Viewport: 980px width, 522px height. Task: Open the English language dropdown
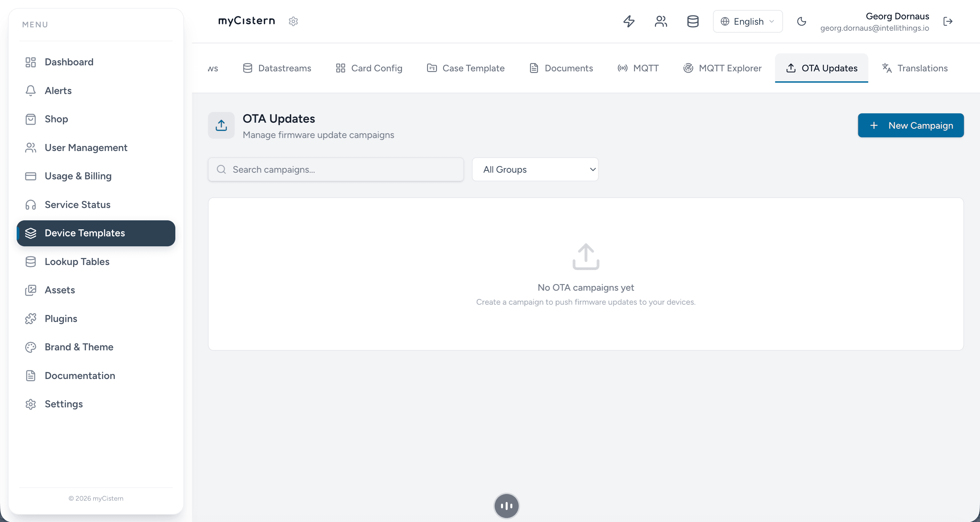(748, 21)
